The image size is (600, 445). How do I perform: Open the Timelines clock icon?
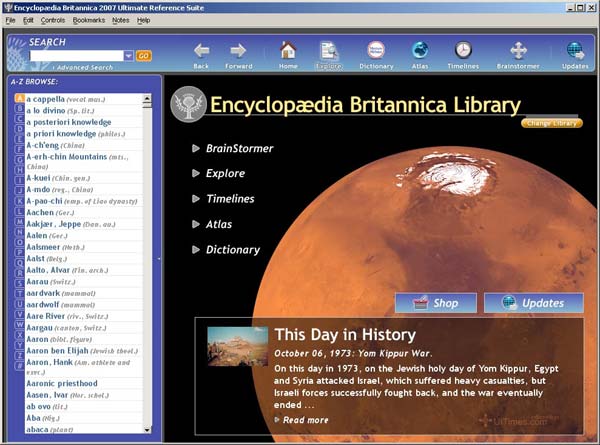tap(463, 50)
